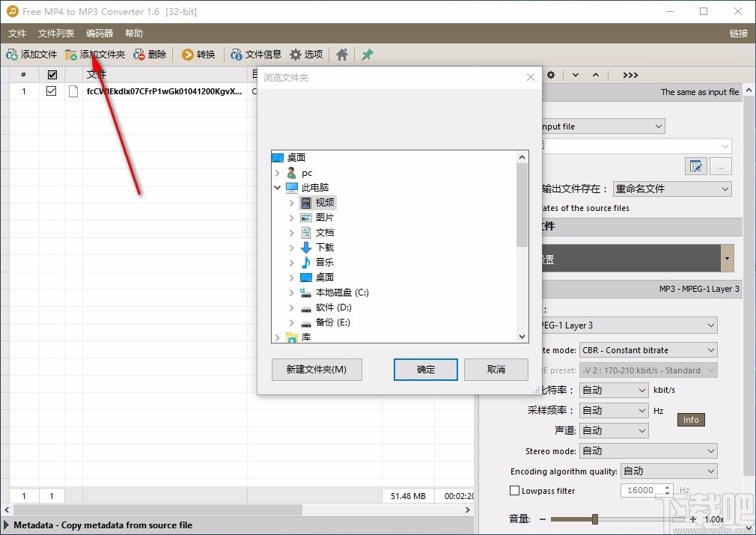Screen dimensions: 756x535
Task: Click the 新建文件夹(M) button
Action: point(316,369)
